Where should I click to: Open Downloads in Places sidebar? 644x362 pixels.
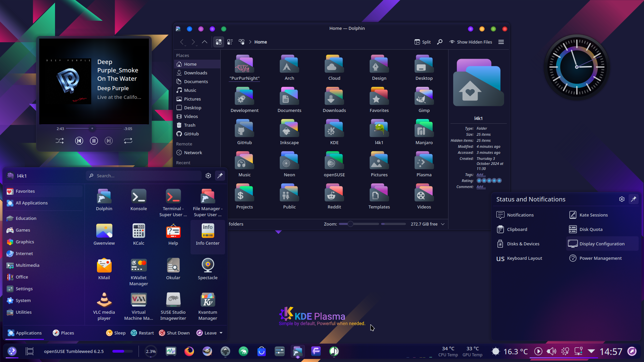[197, 73]
